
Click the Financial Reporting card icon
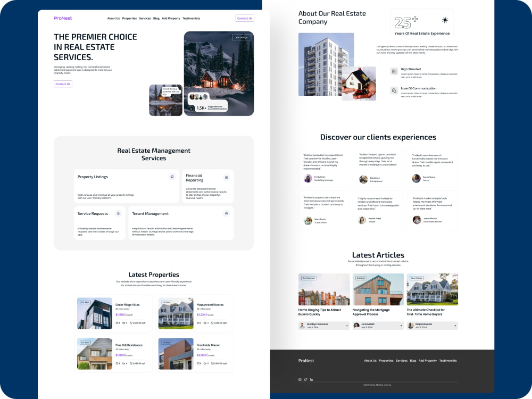[226, 177]
